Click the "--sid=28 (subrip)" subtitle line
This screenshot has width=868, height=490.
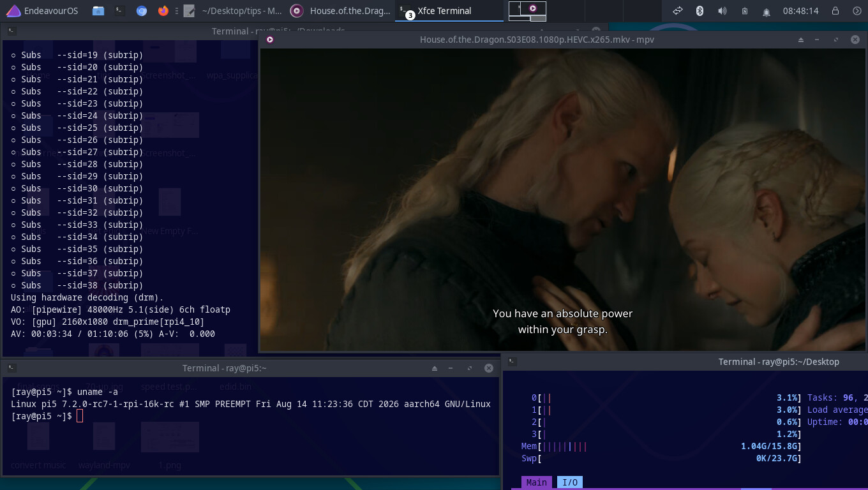click(77, 164)
